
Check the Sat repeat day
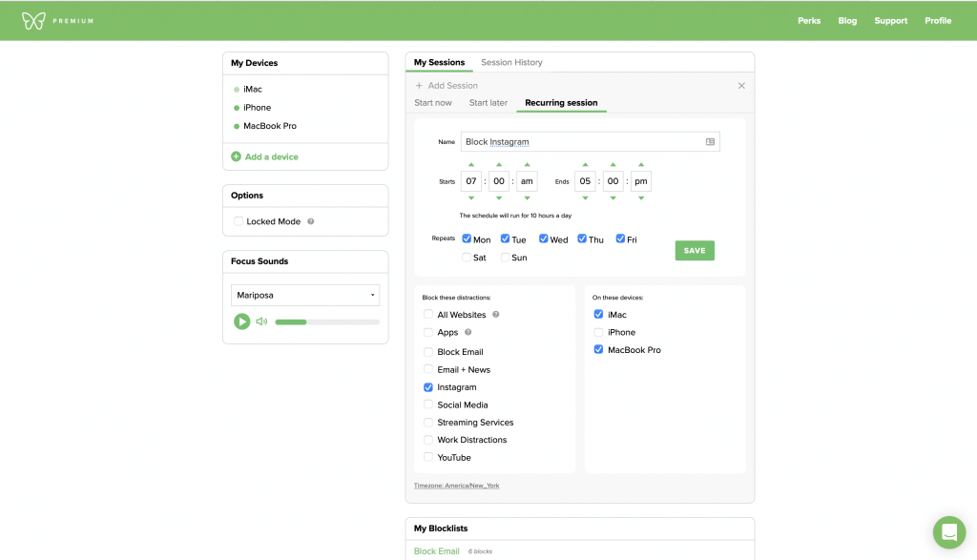[467, 258]
